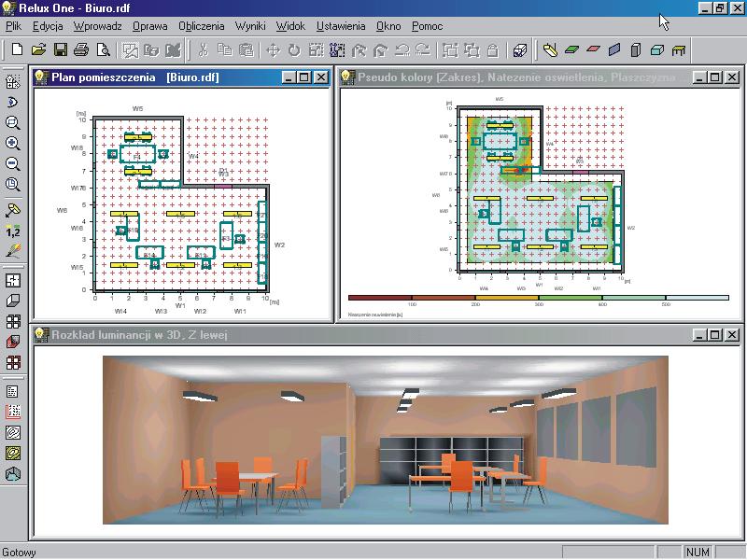This screenshot has width=747, height=560.
Task: Click the eye view icon in sidebar
Action: click(13, 102)
